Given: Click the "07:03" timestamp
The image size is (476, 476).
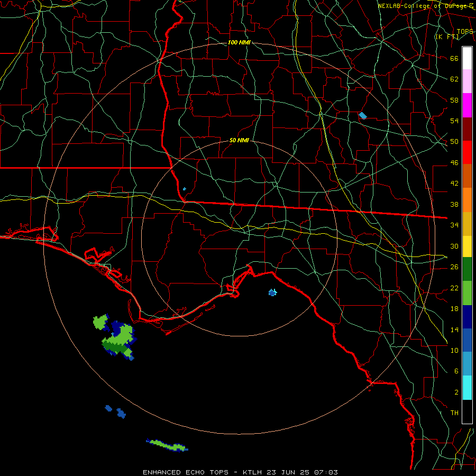Looking at the screenshot, I should tap(326, 472).
